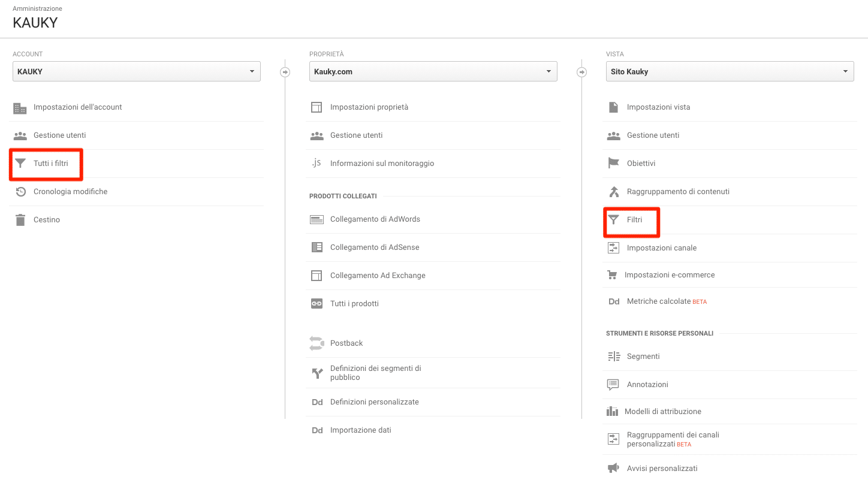Click the arrow connector between Account and Proprietà

(285, 72)
